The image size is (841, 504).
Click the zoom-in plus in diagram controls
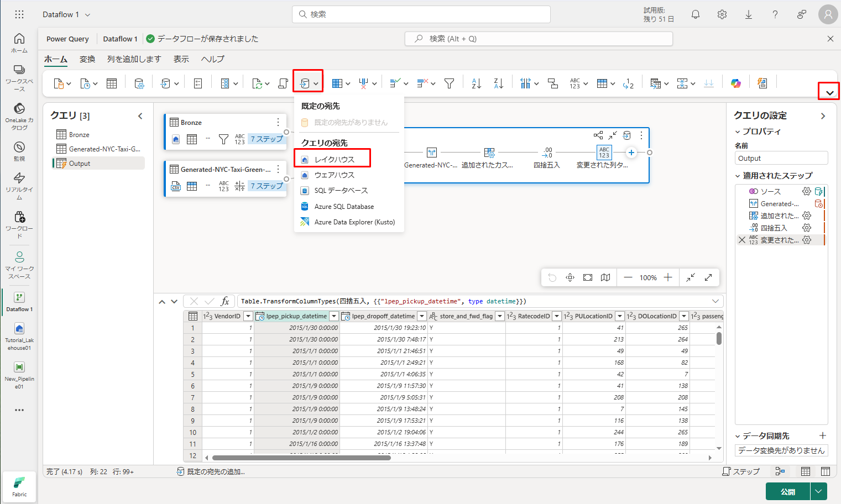pyautogui.click(x=668, y=277)
